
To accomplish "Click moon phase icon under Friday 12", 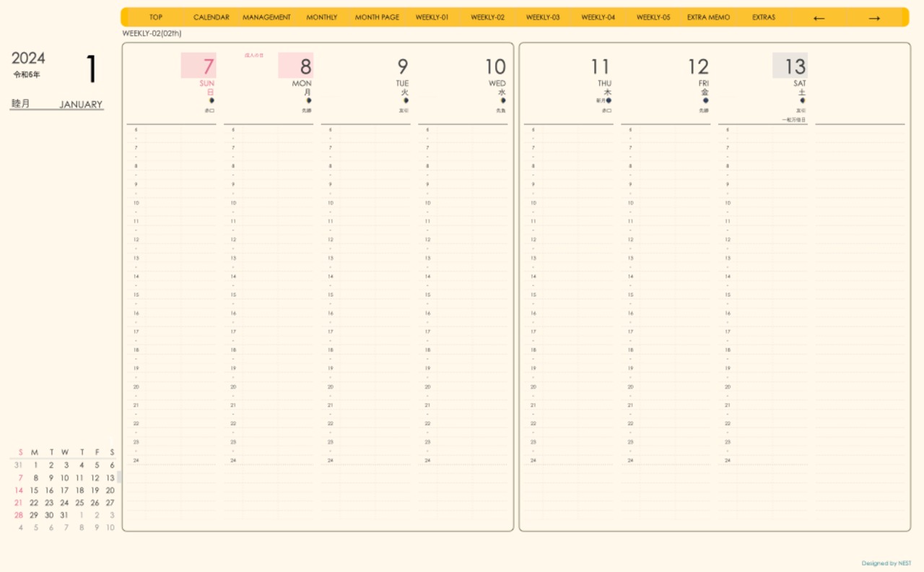I will tap(706, 100).
